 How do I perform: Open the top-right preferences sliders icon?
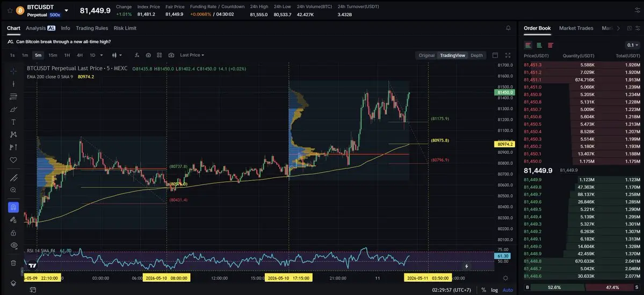(x=638, y=10)
